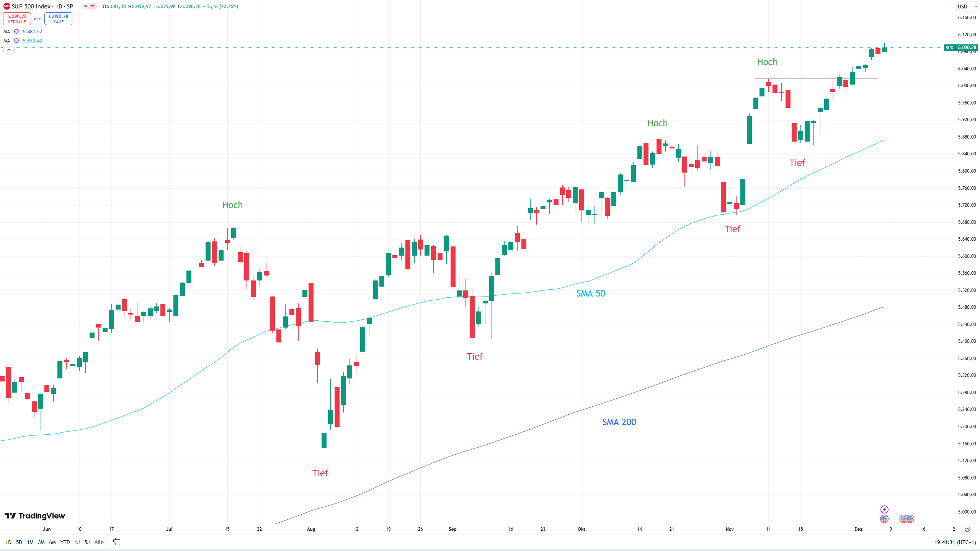Open the USD currency dropdown

point(967,7)
